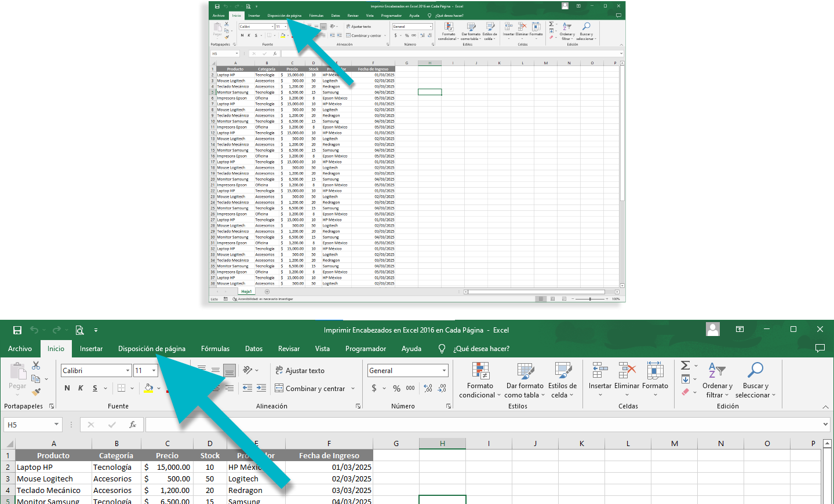The image size is (834, 504).
Task: Toggle bold (N) in the enlarged ribbon
Action: (x=67, y=388)
